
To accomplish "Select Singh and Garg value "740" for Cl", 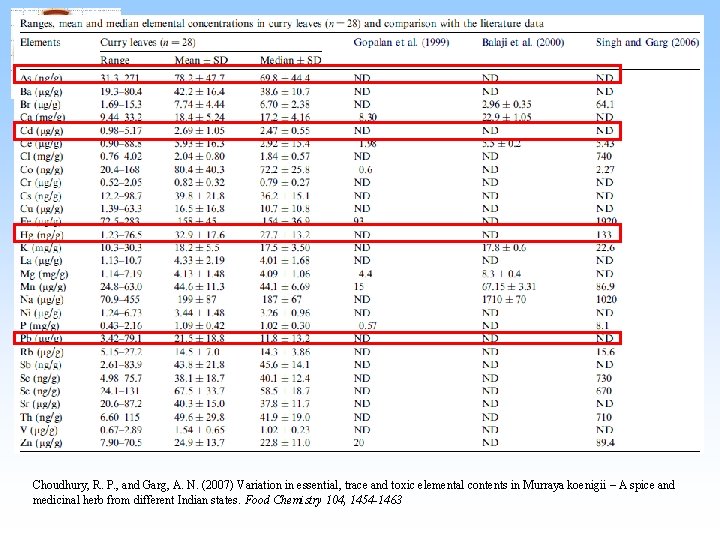I will pos(604,157).
